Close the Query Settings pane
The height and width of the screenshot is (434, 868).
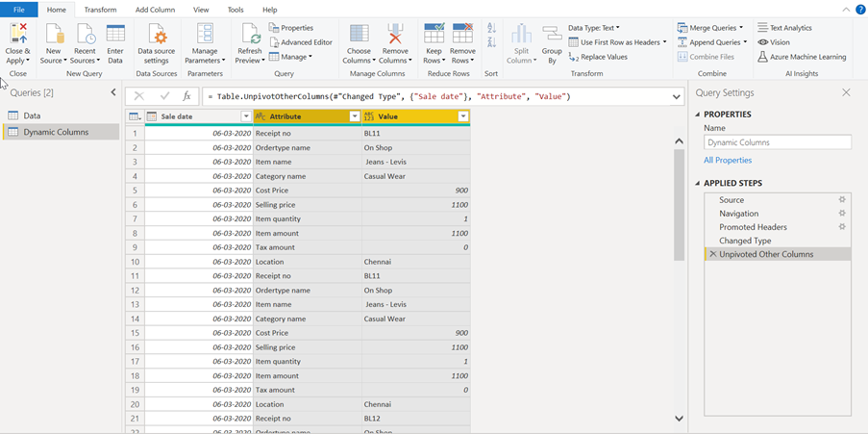pos(846,92)
